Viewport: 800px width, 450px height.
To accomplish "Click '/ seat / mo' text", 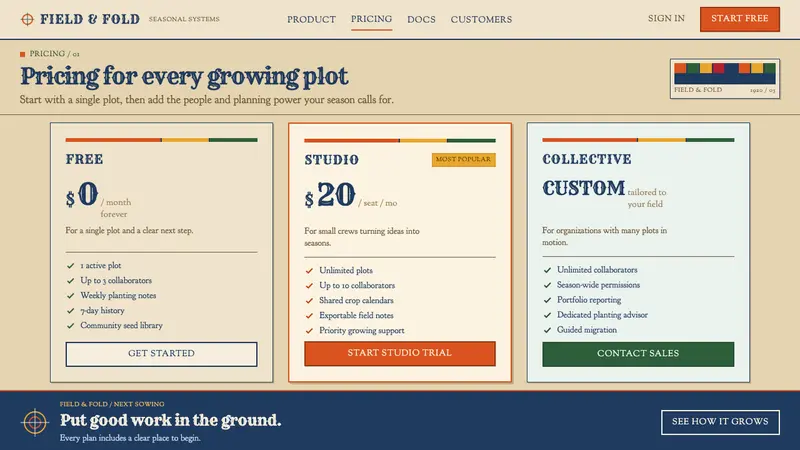I will click(x=378, y=203).
